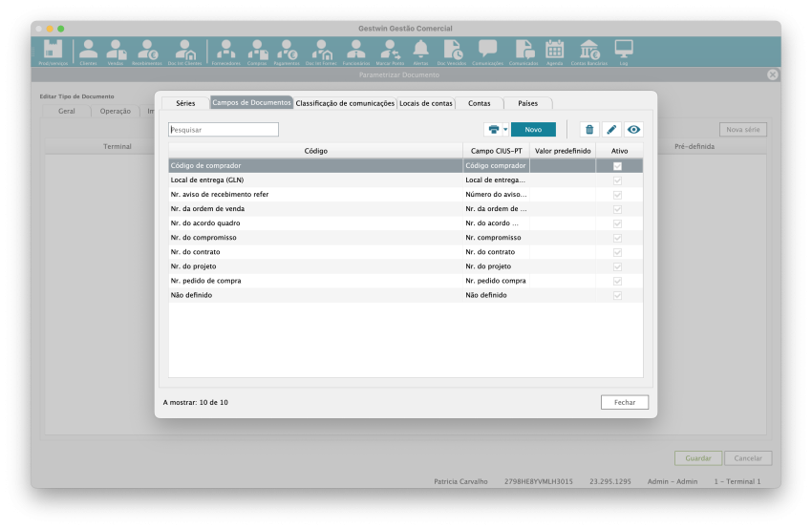Image resolution: width=812 pixels, height=529 pixels.
Task: Click the Fechar button
Action: point(625,403)
